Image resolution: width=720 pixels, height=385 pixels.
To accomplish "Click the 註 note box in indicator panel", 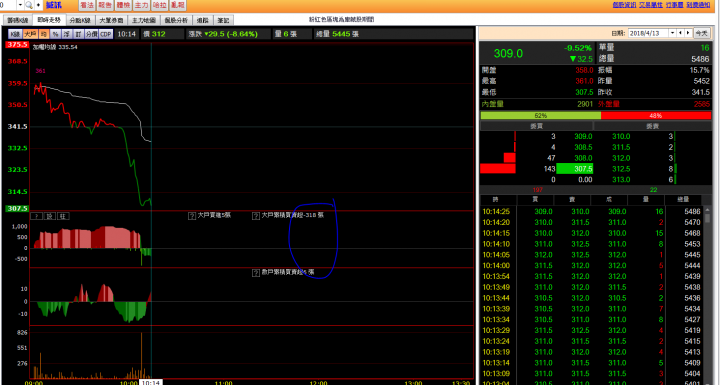I will click(x=63, y=216).
